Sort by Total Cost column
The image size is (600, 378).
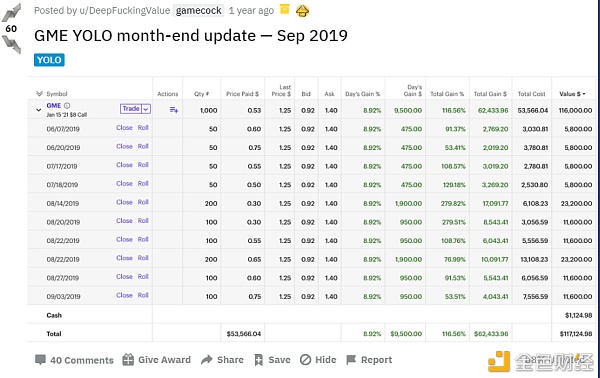point(531,94)
